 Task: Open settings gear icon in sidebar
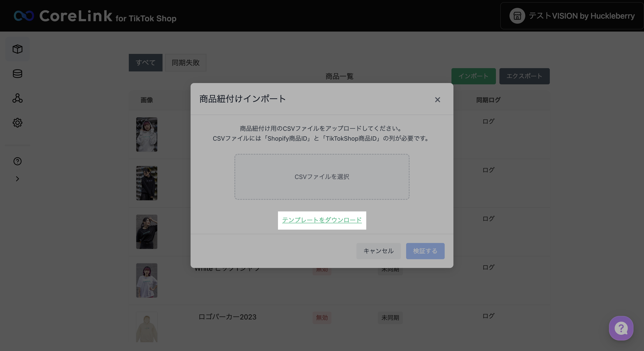click(x=18, y=122)
